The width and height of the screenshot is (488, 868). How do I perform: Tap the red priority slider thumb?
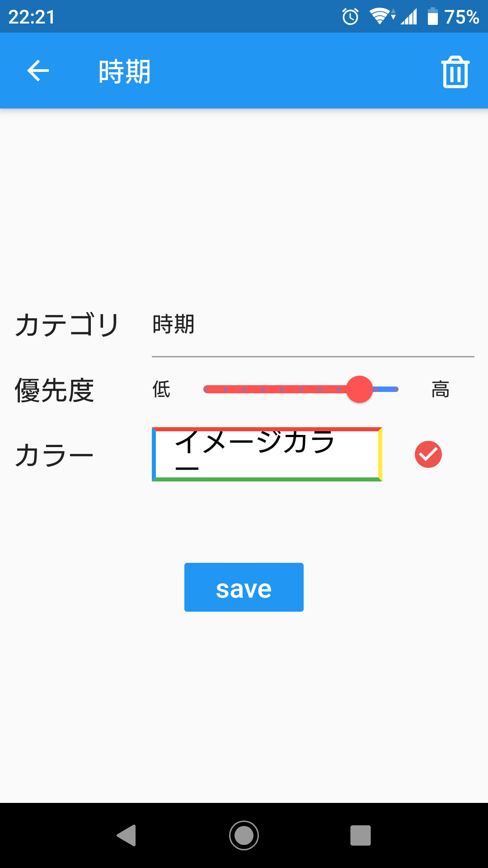[359, 389]
